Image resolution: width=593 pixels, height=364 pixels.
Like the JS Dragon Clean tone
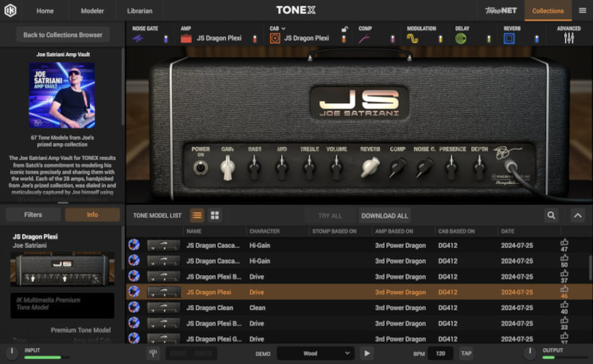point(564,305)
